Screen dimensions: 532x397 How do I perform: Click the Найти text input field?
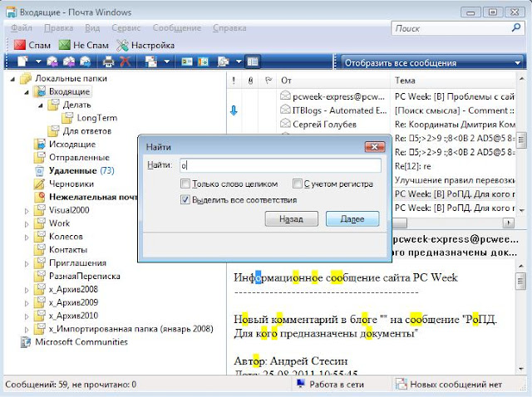click(280, 165)
